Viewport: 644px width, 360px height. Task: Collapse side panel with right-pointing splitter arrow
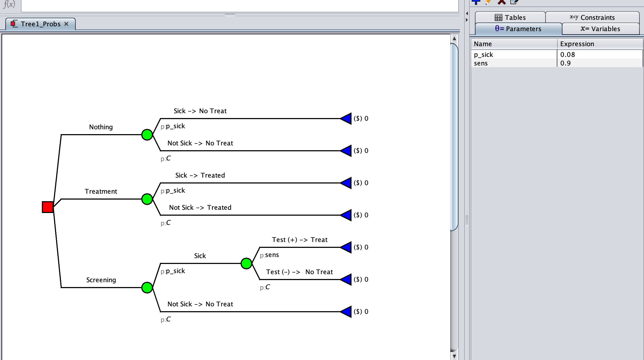pos(467,20)
